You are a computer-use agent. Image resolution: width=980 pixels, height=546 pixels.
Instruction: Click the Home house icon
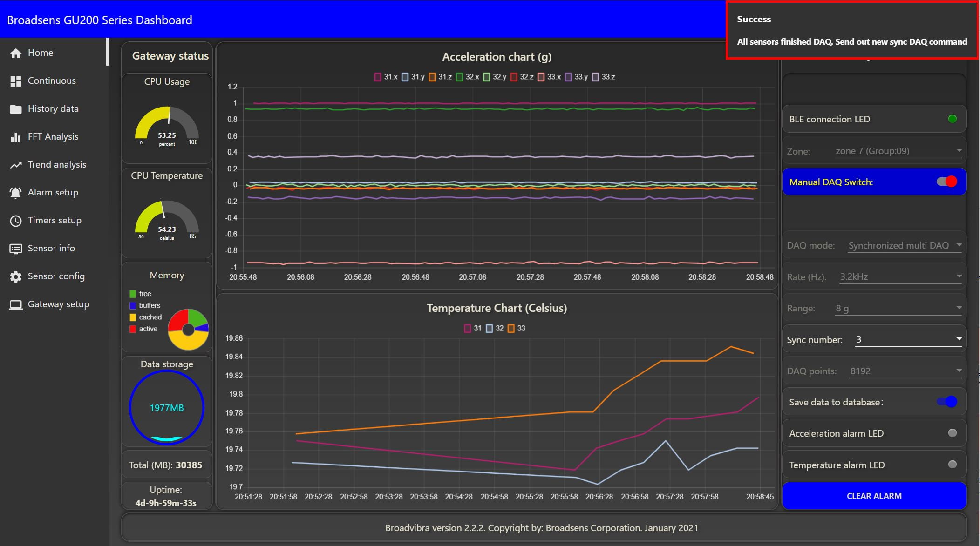click(16, 53)
